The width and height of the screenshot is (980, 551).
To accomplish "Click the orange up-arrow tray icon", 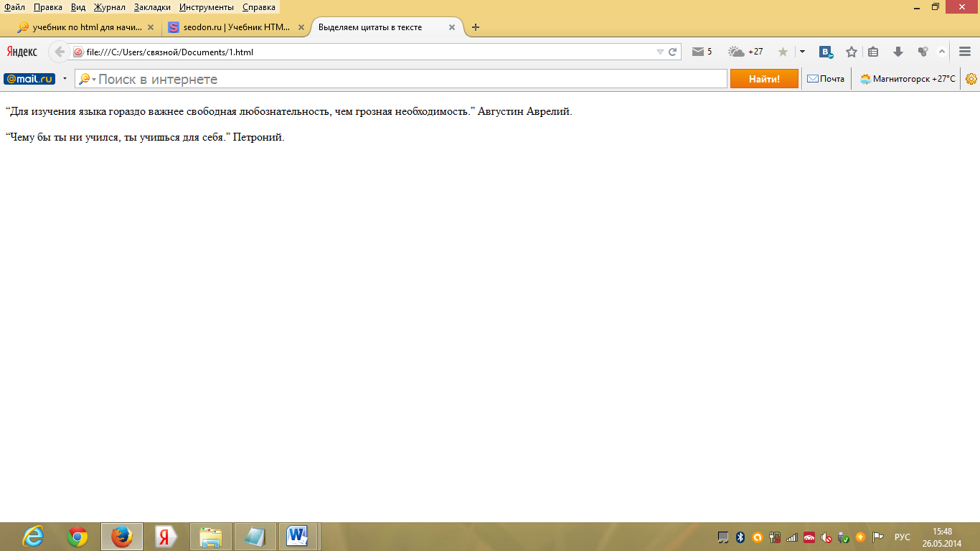I will (860, 537).
